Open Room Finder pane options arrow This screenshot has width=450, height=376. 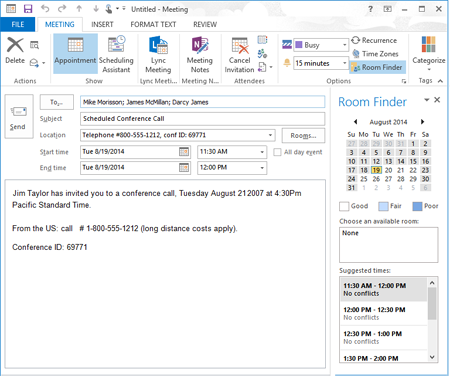(x=426, y=100)
